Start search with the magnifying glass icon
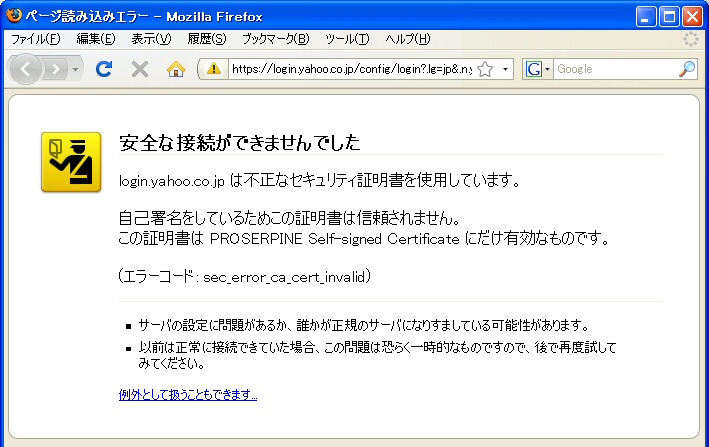Image resolution: width=709 pixels, height=447 pixels. tap(687, 69)
